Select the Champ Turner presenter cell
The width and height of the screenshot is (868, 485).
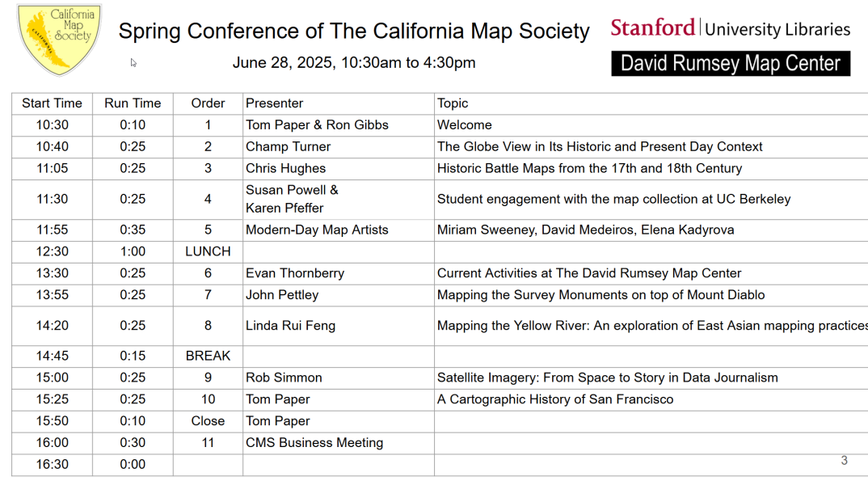tap(339, 147)
